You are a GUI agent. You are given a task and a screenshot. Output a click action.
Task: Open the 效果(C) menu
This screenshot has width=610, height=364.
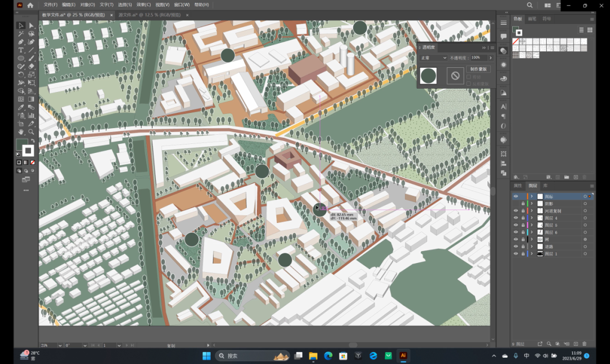(143, 5)
